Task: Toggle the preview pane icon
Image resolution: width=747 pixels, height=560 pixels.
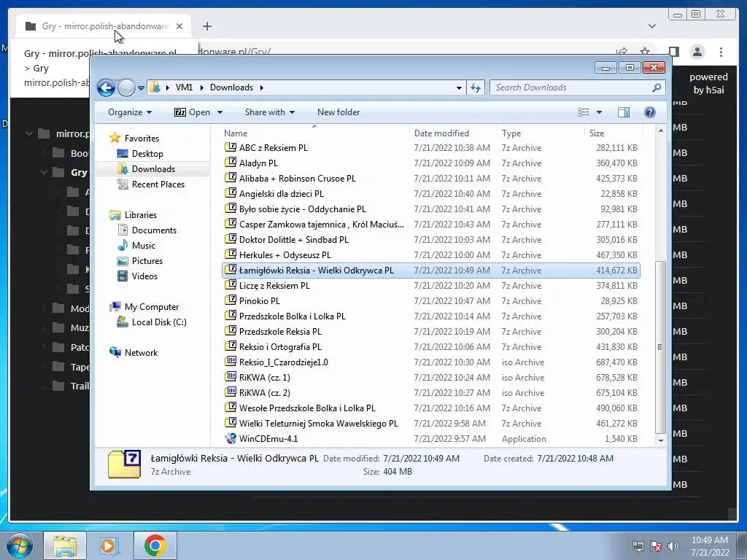Action: tap(624, 112)
